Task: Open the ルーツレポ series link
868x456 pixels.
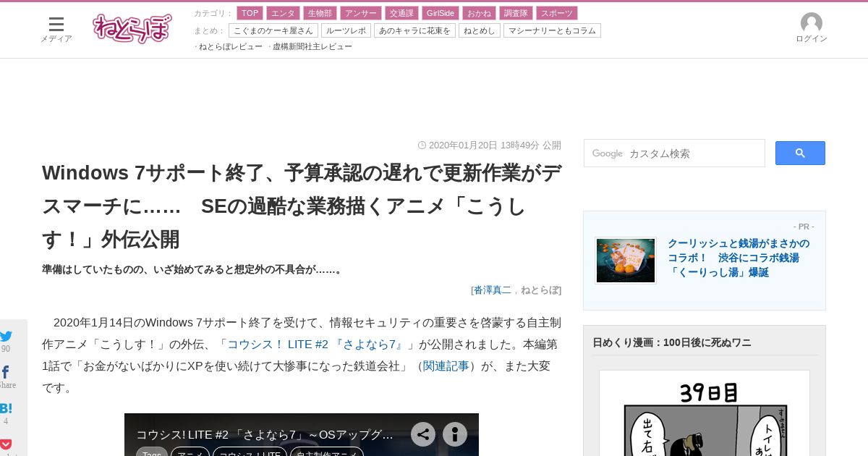Action: click(x=346, y=30)
